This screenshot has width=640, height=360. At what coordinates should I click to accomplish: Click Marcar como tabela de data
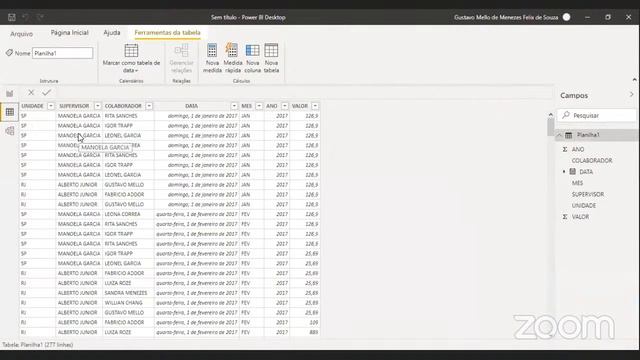[131, 58]
